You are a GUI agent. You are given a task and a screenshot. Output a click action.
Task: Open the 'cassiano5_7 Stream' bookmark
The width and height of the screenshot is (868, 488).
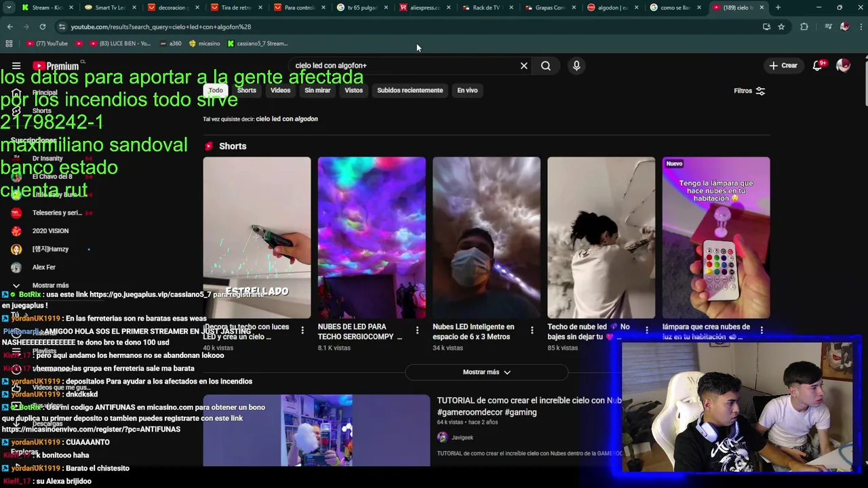[x=258, y=43]
